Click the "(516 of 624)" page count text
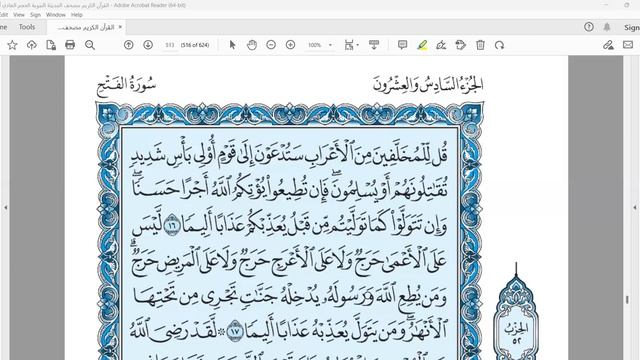 pos(195,45)
